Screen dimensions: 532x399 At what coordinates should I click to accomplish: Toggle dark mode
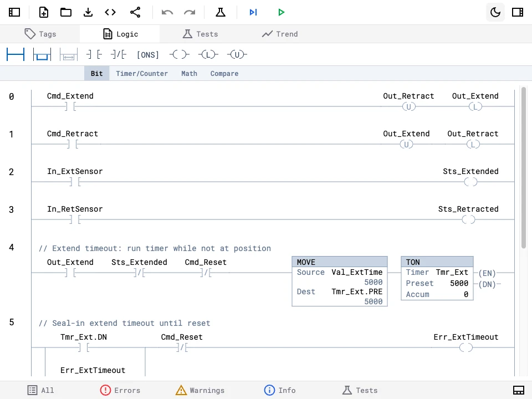click(x=495, y=12)
